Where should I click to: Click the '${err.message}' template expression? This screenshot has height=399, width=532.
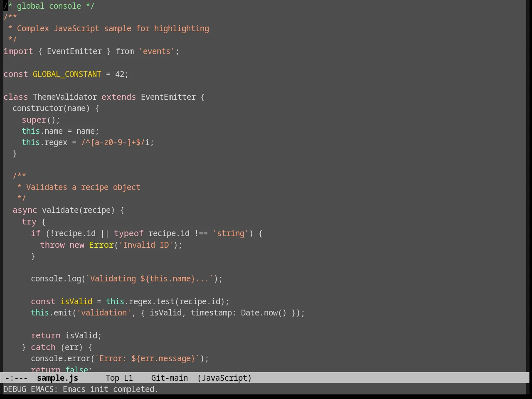pos(163,358)
